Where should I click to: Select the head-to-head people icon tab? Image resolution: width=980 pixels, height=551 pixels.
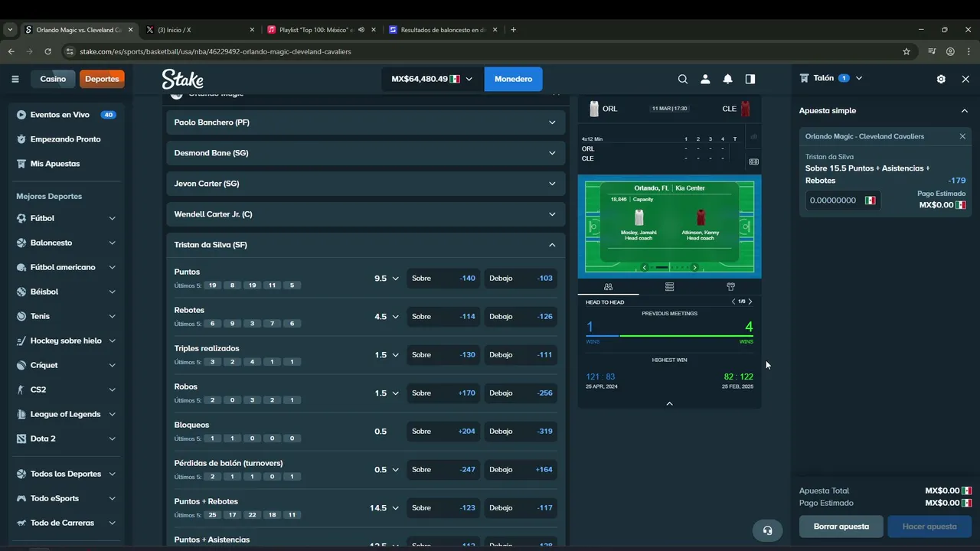[x=608, y=287]
